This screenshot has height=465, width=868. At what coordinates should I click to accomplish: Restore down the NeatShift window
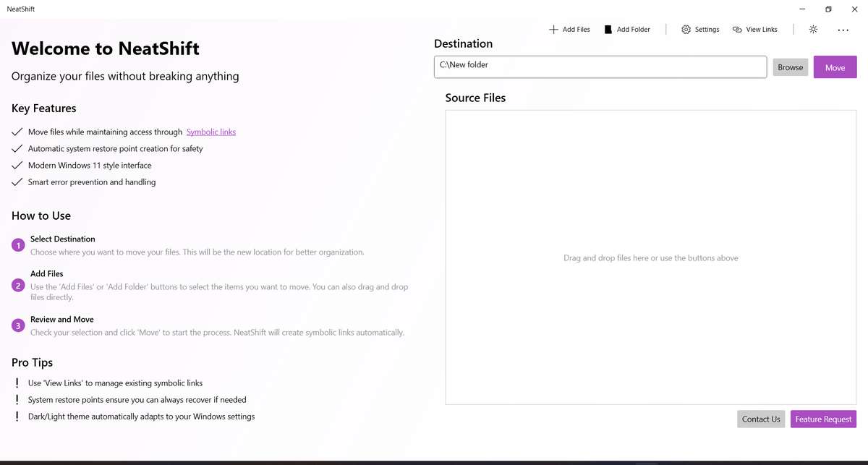click(828, 9)
